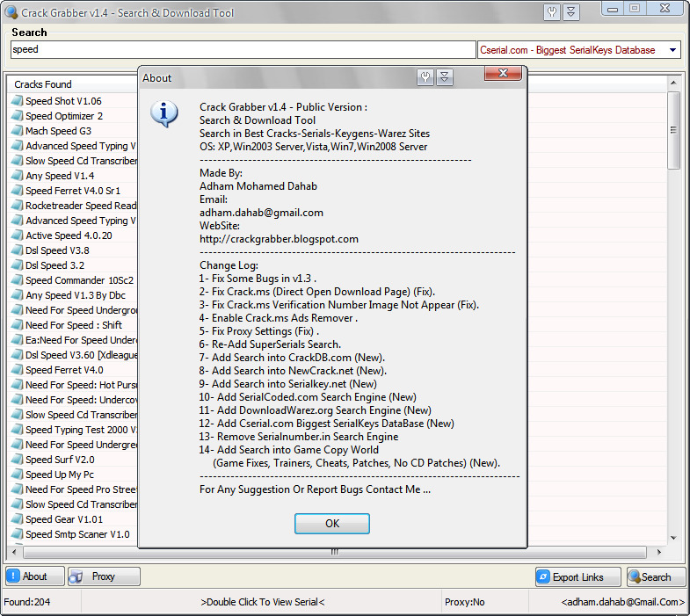Viewport: 690px width, 616px height.
Task: Select 'Dsl Speed V3.8' row
Action: click(x=57, y=250)
